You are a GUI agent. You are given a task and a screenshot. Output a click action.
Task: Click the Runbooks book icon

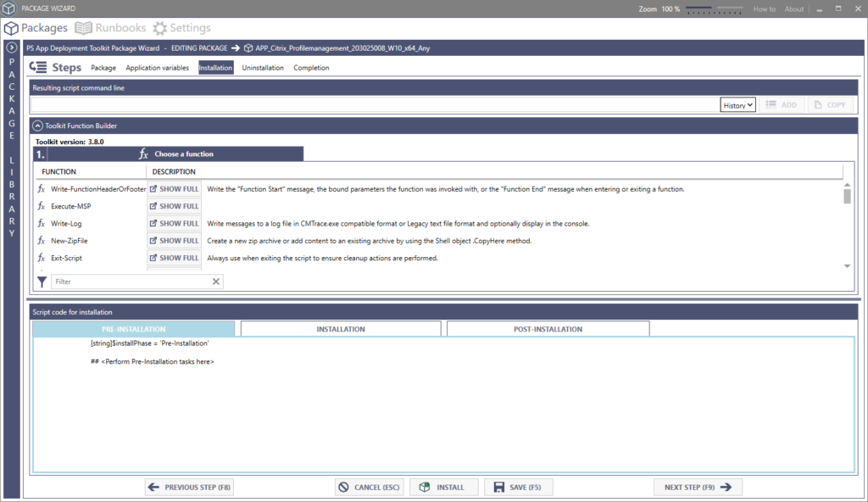point(83,28)
